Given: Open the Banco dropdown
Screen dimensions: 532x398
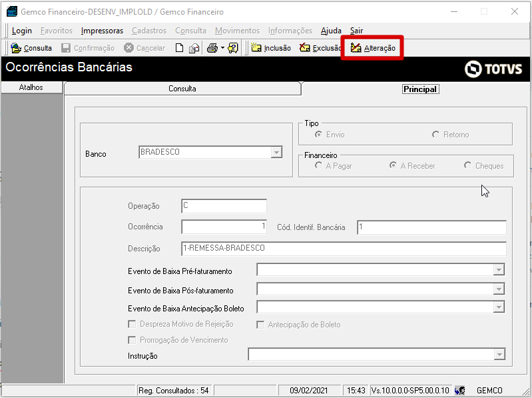Looking at the screenshot, I should click(276, 152).
